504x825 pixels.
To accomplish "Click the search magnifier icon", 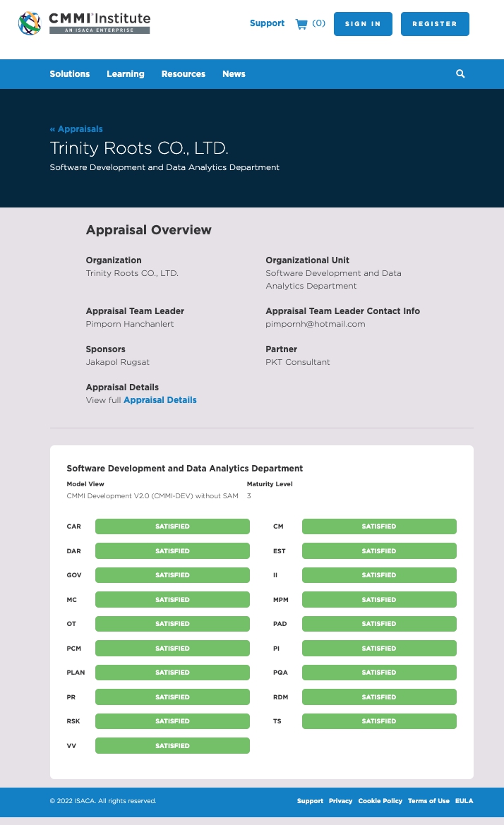I will point(460,74).
